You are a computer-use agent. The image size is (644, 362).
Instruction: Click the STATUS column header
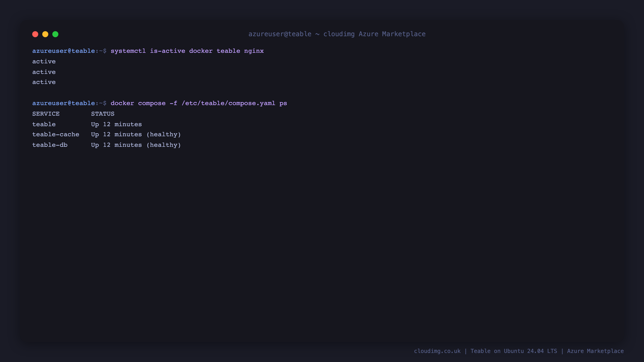click(103, 114)
